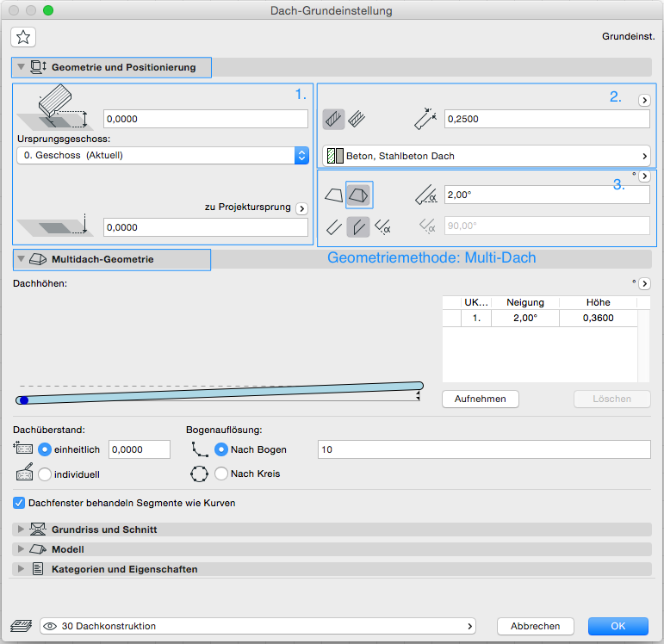Image resolution: width=664 pixels, height=644 pixels.
Task: Open the '30 Dachkonstruktion' layer dropdown
Action: click(258, 626)
